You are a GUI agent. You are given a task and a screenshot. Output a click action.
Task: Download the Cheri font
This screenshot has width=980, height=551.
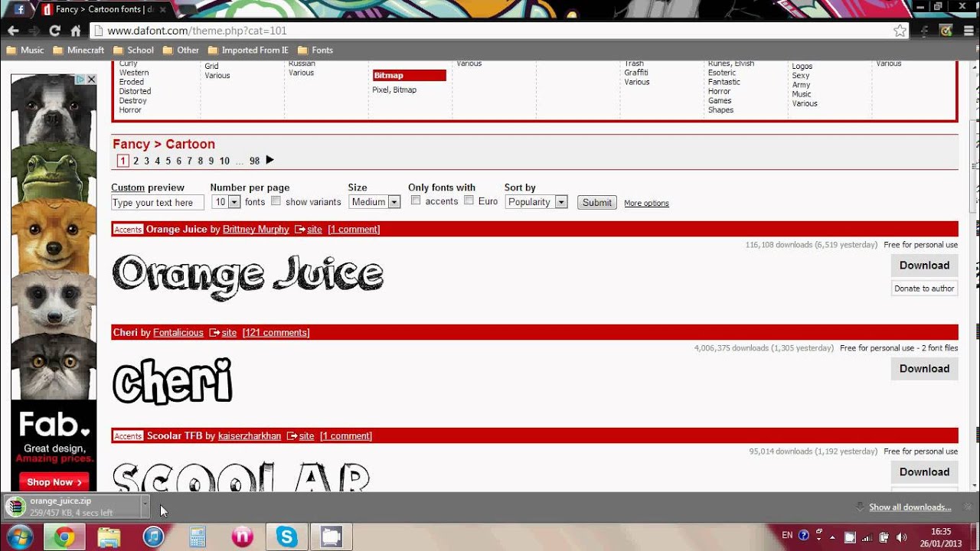924,369
